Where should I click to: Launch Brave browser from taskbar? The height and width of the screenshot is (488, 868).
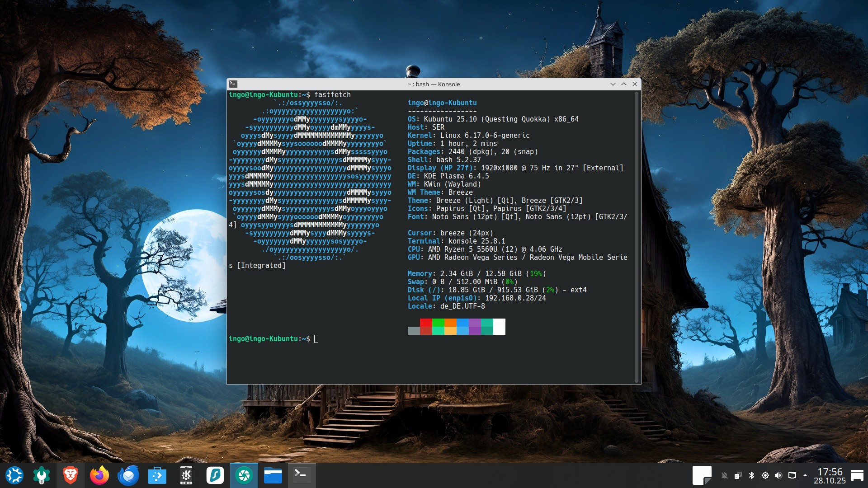point(70,475)
